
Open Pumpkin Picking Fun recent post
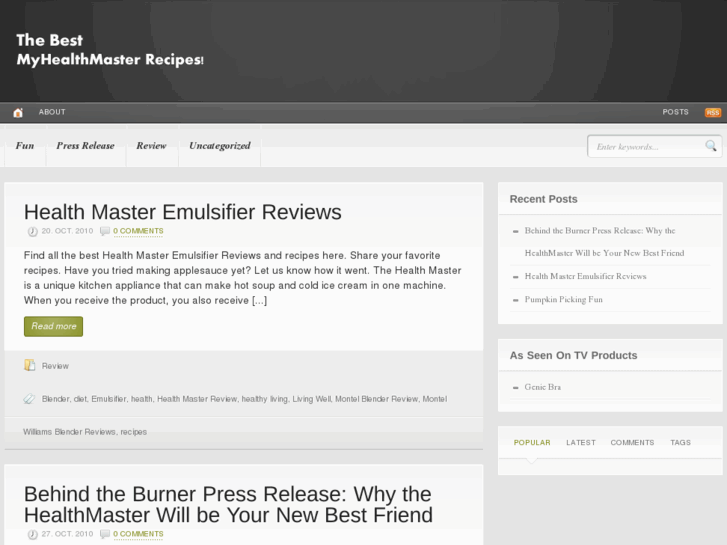tap(563, 300)
